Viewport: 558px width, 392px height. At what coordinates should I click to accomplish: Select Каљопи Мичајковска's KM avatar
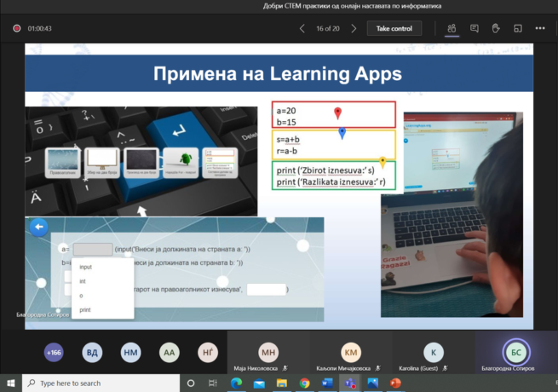pos(351,352)
